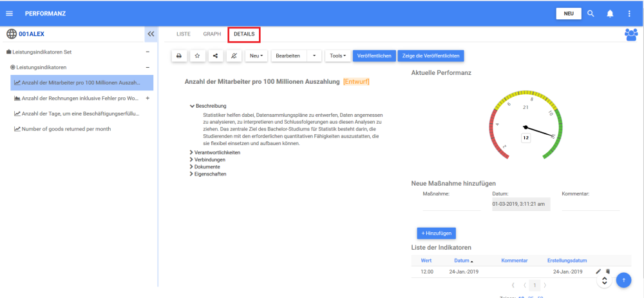Open the Tools dropdown
Screen dimensions: 644x298
[338, 55]
